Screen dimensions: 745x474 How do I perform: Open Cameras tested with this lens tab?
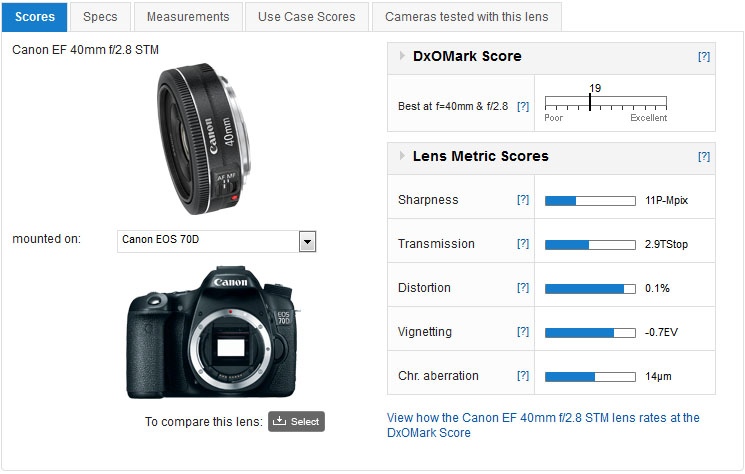point(467,17)
